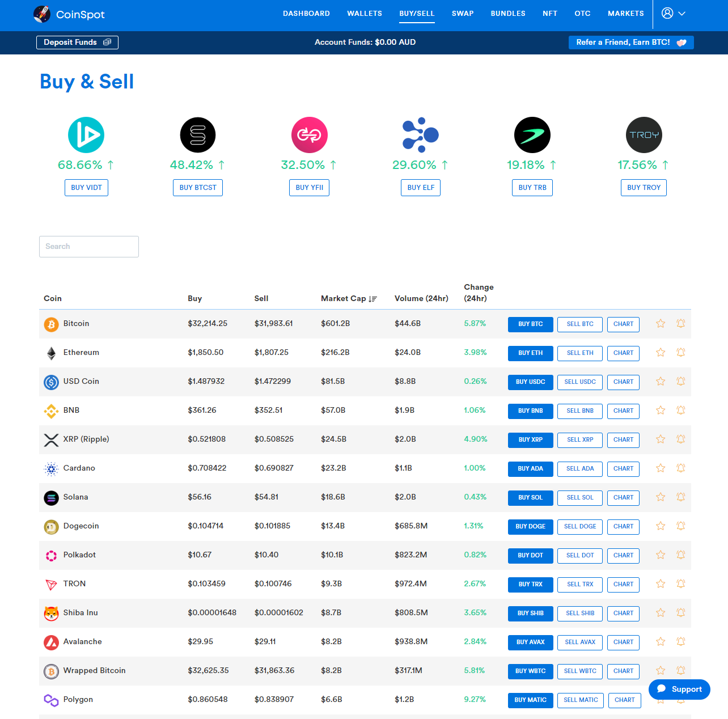Click the Bitcoin 5.87% change value
Screen dimensions: 728x719
point(475,323)
